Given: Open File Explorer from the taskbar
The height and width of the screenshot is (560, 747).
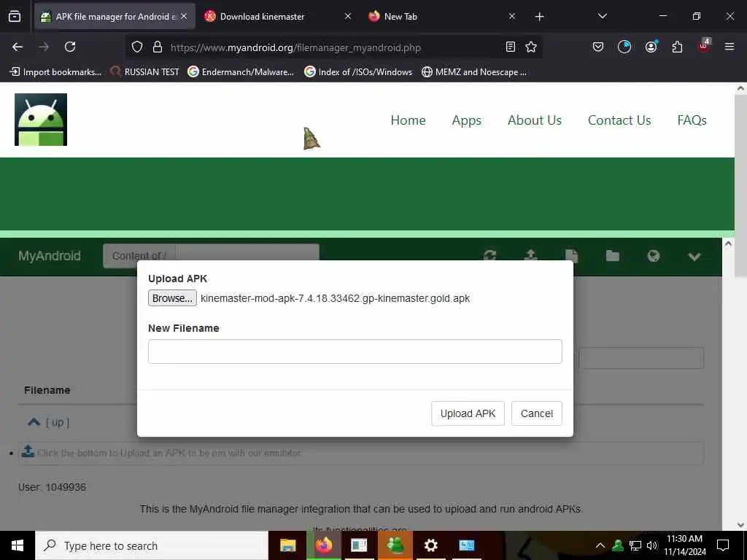Looking at the screenshot, I should click(x=287, y=545).
